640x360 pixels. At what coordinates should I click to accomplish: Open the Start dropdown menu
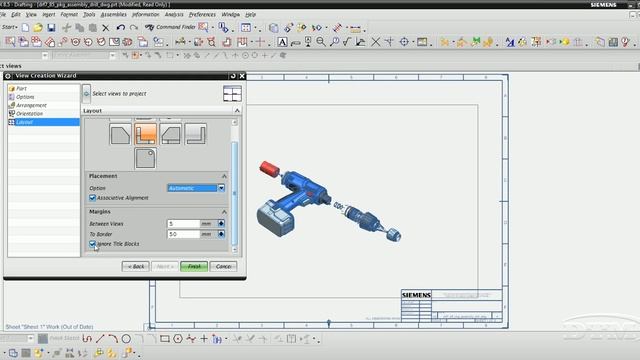click(x=9, y=27)
